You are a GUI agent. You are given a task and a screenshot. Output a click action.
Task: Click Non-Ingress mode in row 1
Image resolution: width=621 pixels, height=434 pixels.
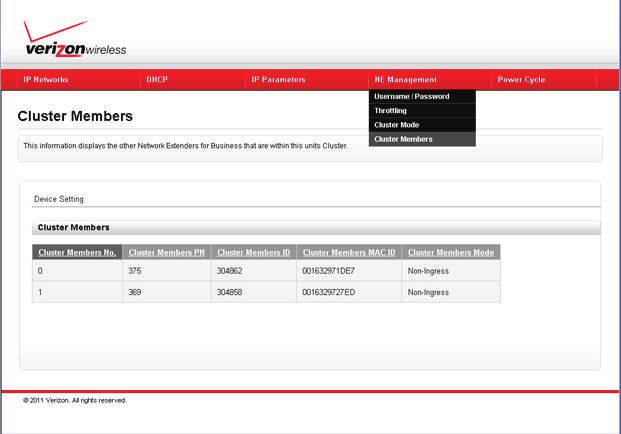[x=428, y=292]
